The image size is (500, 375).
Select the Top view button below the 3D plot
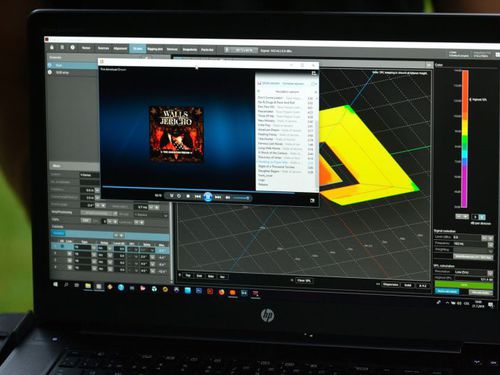188,276
